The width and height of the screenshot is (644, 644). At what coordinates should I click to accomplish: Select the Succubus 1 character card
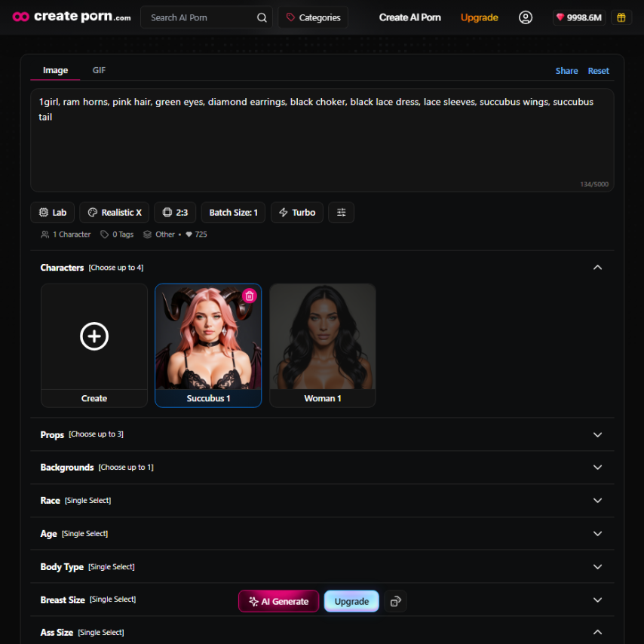point(208,345)
